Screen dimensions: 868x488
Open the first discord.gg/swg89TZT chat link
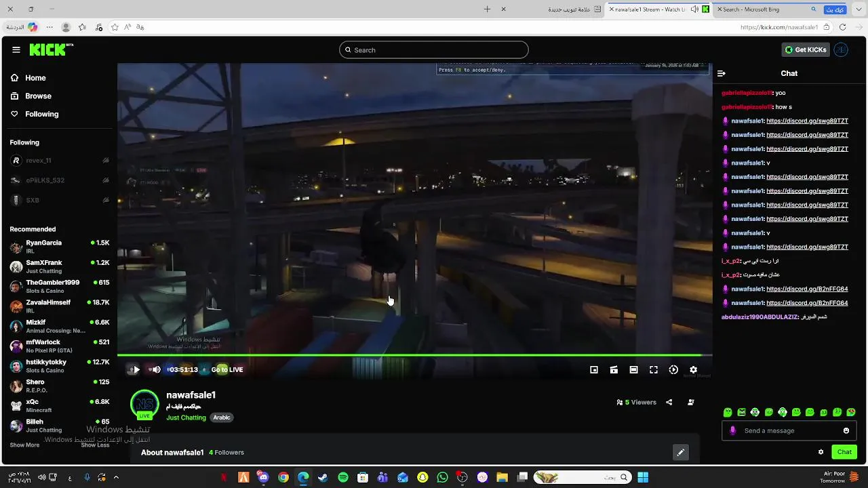[807, 121]
